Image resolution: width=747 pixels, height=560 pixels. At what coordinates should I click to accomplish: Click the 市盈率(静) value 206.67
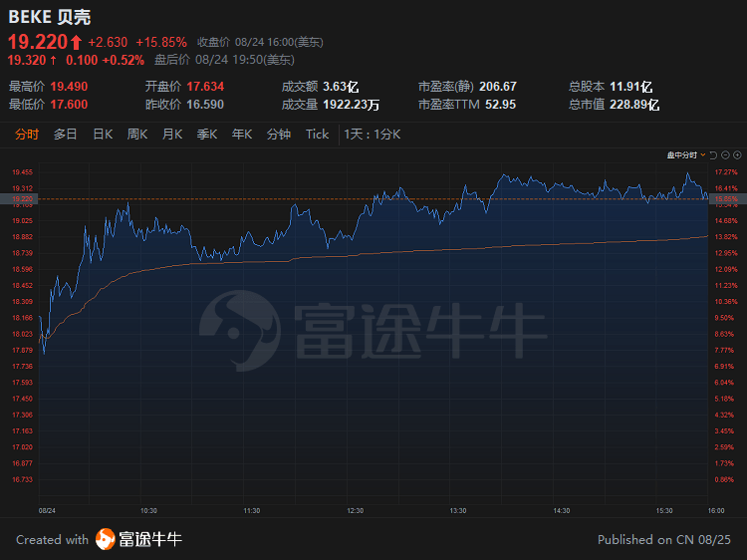[x=498, y=87]
